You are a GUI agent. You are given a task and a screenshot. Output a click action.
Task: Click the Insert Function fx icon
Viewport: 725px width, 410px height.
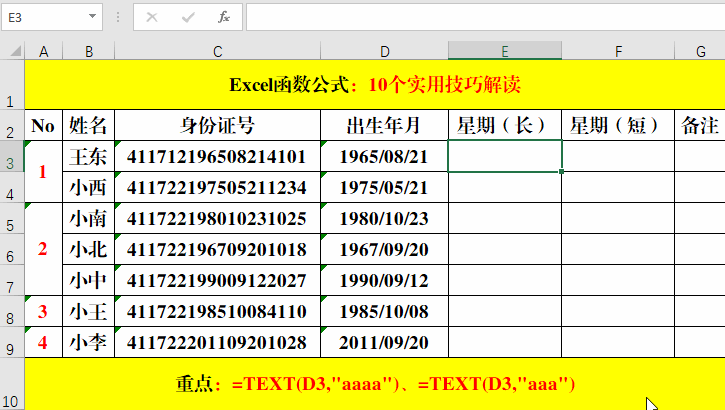224,18
